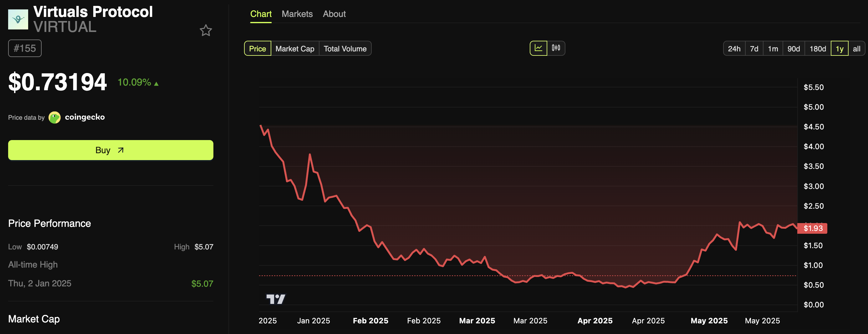Open the Markets tab

(x=297, y=14)
